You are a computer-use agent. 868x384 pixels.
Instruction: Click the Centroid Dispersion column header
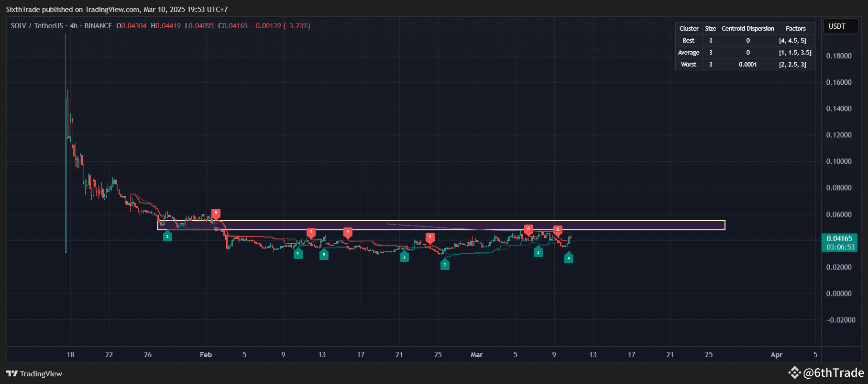748,29
